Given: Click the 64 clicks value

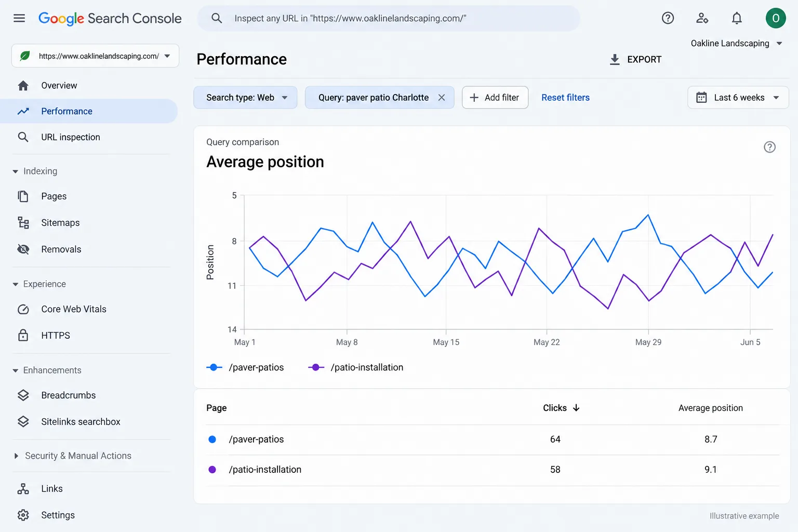Looking at the screenshot, I should pyautogui.click(x=555, y=439).
